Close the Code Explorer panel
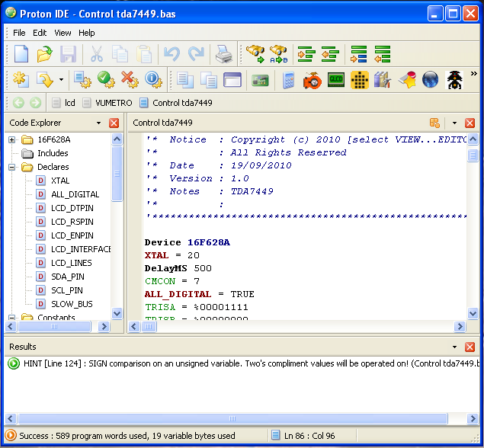The image size is (484, 448). click(114, 123)
